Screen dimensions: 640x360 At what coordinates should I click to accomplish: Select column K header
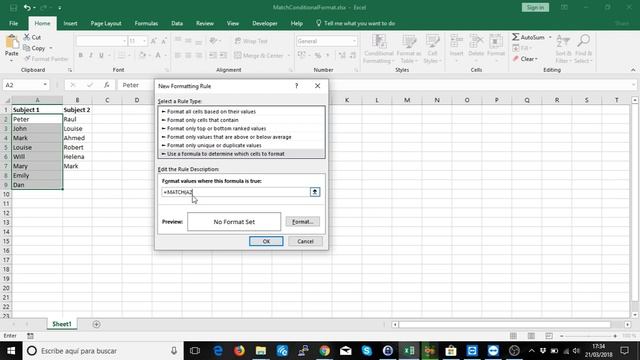tap(347, 100)
